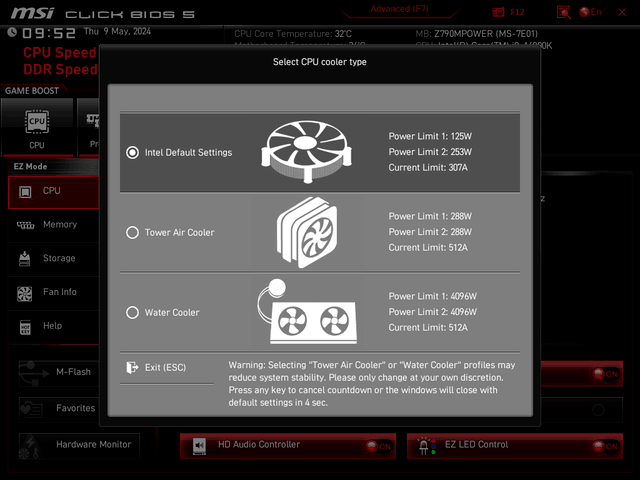Screen dimensions: 640x480
Task: Click the clock icon next to time
Action: (x=12, y=32)
